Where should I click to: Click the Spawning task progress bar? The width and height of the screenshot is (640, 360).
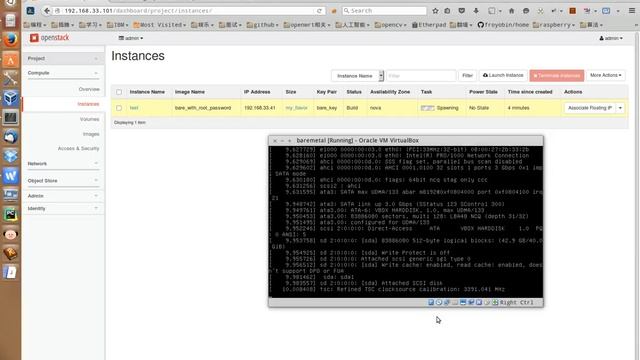click(x=427, y=108)
